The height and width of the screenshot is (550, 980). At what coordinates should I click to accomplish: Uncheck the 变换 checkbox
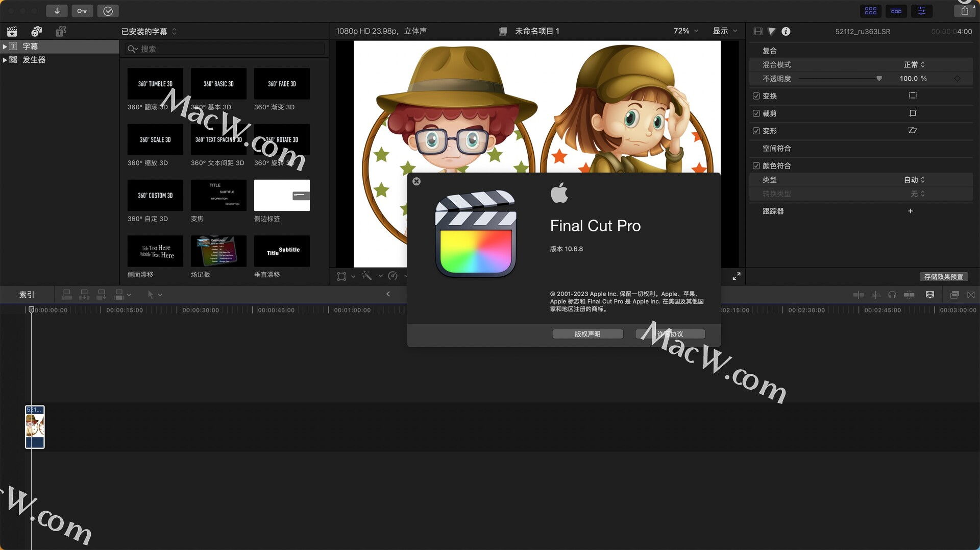click(756, 95)
